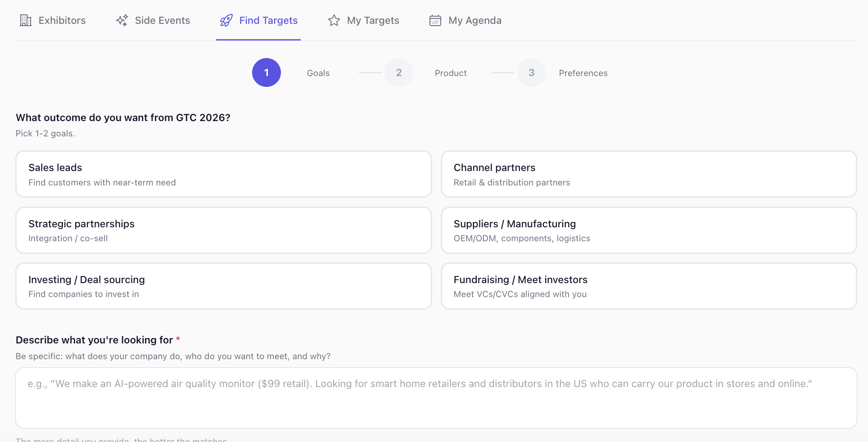Click the Find Targets rocket icon
The height and width of the screenshot is (442, 868).
[x=226, y=20]
